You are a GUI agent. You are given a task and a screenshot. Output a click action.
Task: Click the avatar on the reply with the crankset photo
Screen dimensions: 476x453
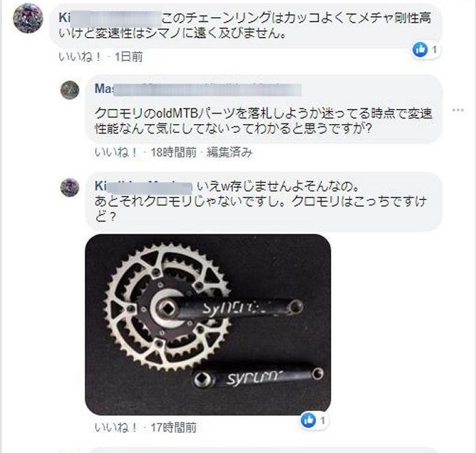(70, 187)
